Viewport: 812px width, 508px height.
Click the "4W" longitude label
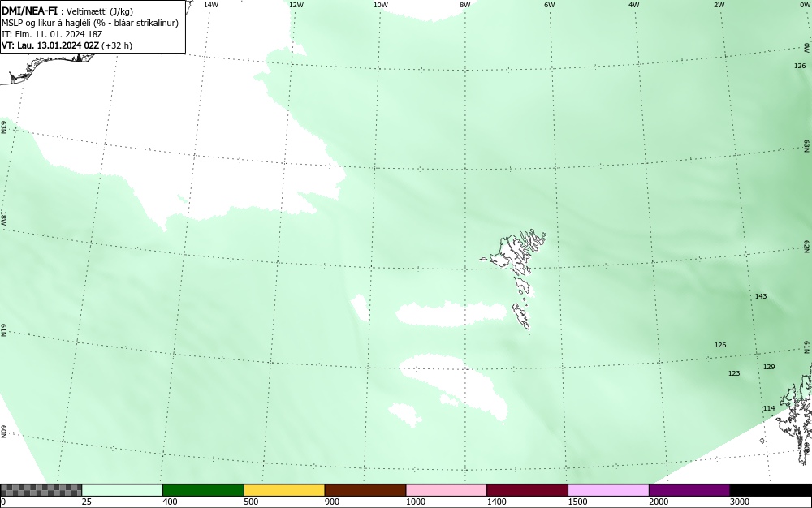(634, 5)
